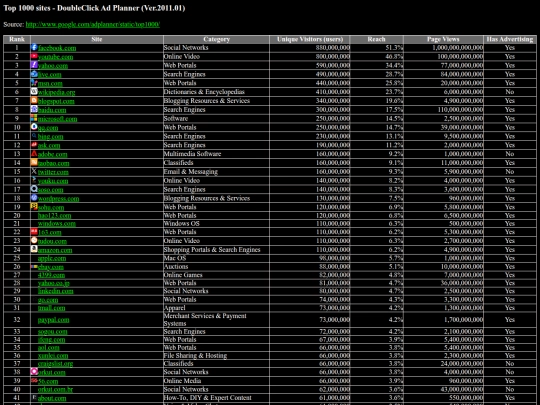Click the adobe.com red favicon

pos(34,153)
